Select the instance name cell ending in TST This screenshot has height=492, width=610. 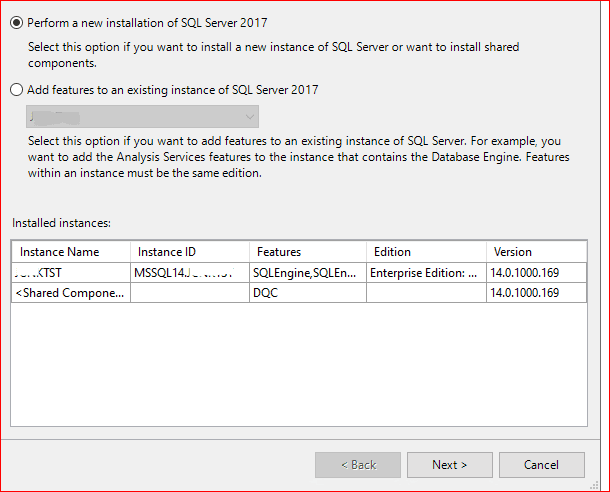tap(70, 272)
